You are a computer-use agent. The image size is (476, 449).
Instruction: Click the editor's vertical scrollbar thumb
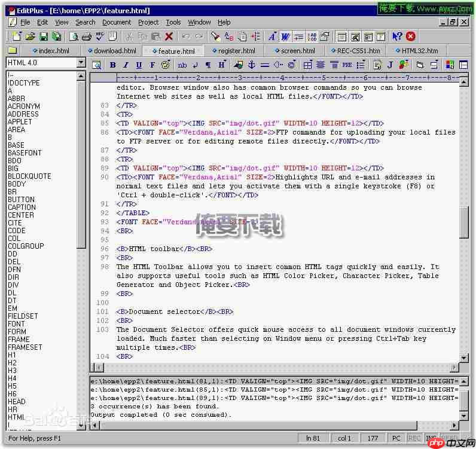point(464,222)
